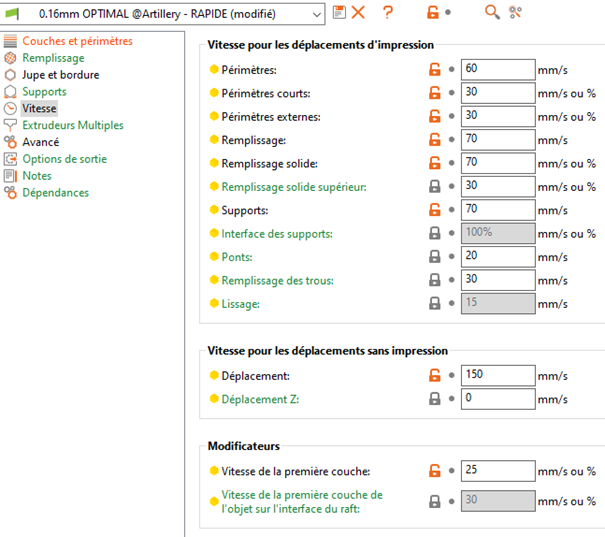Toggle the grey lock beside Ponts
605x537 pixels.
click(435, 257)
